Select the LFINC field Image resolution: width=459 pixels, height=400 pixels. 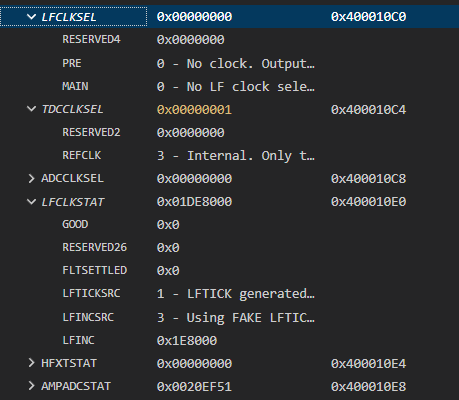tap(78, 340)
